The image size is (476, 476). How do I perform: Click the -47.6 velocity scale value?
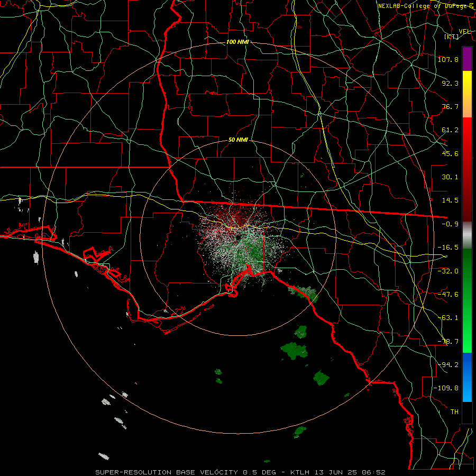pyautogui.click(x=448, y=294)
